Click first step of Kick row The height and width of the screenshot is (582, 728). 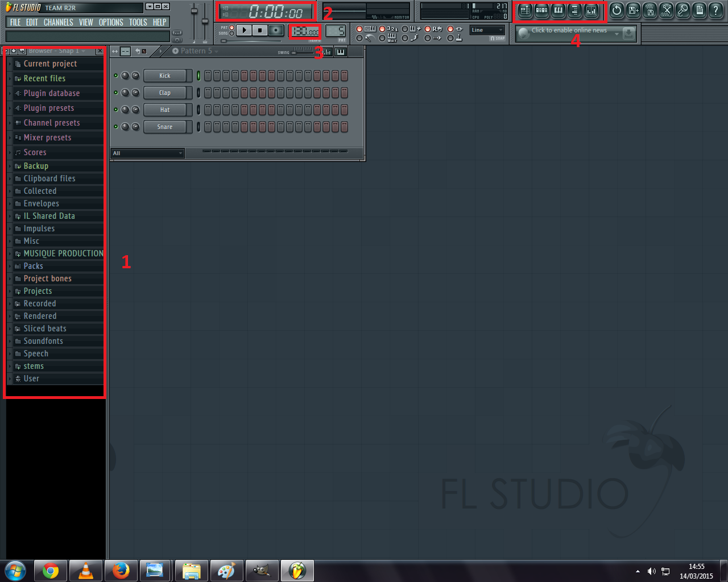[208, 76]
